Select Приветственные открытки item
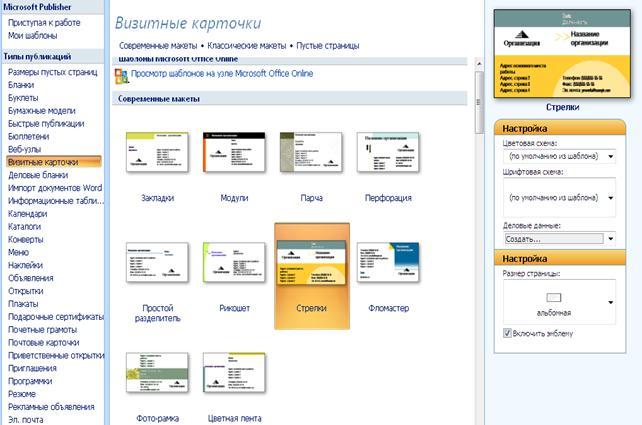The height and width of the screenshot is (425, 642). coord(56,355)
